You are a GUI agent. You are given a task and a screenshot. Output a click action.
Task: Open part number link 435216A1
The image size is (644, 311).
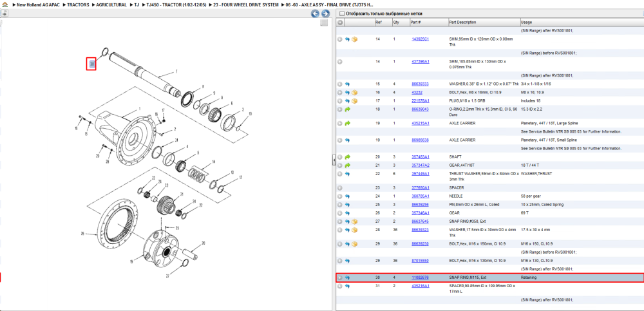click(420, 286)
